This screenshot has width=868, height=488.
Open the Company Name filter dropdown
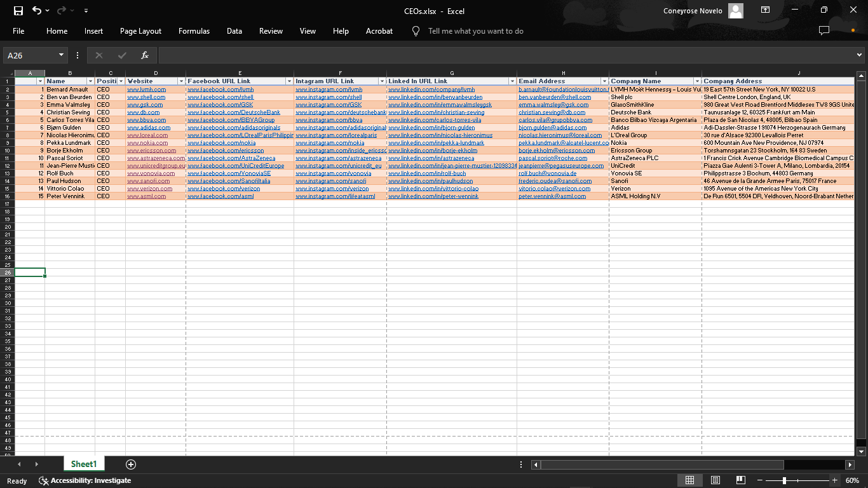pos(697,81)
